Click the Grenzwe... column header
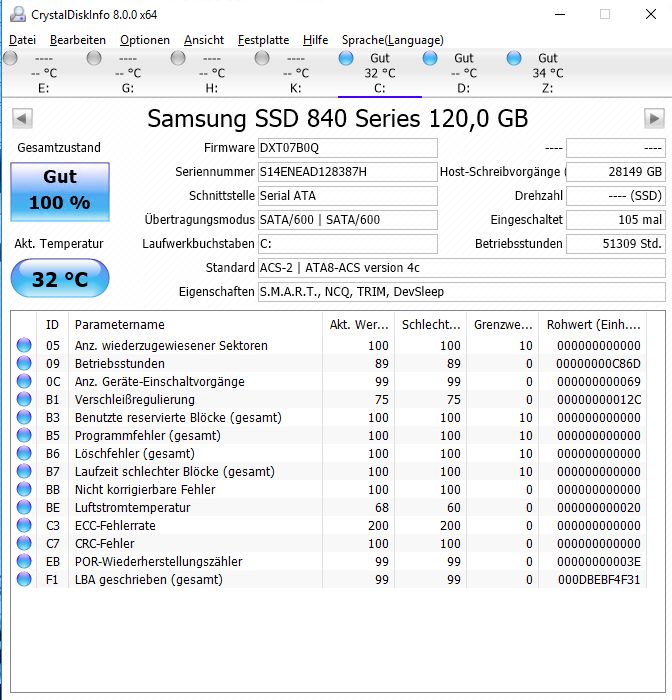672x700 pixels. tap(503, 325)
